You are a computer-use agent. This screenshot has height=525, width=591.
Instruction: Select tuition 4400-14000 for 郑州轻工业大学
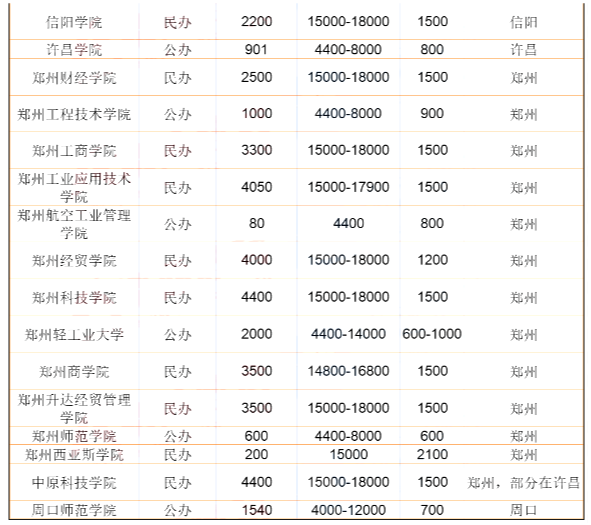348,334
